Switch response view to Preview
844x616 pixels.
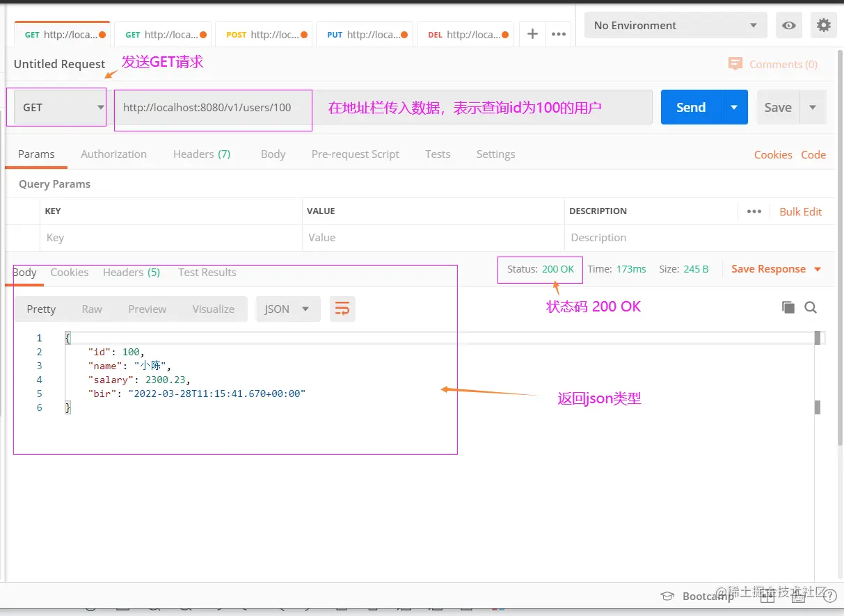147,309
